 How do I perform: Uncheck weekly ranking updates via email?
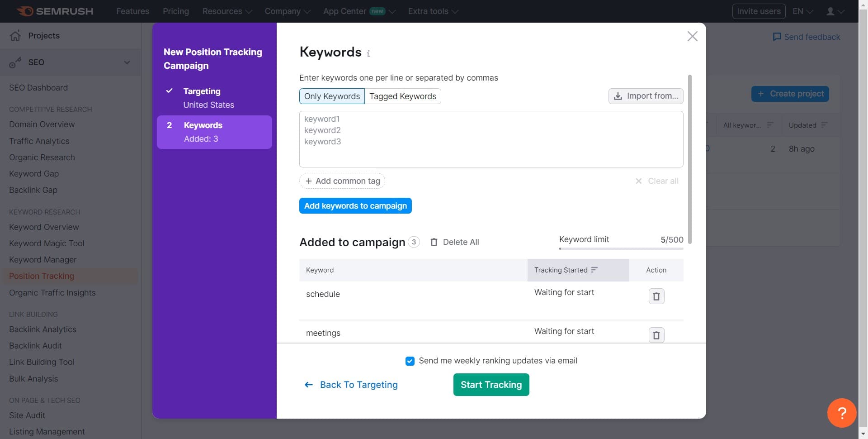410,361
